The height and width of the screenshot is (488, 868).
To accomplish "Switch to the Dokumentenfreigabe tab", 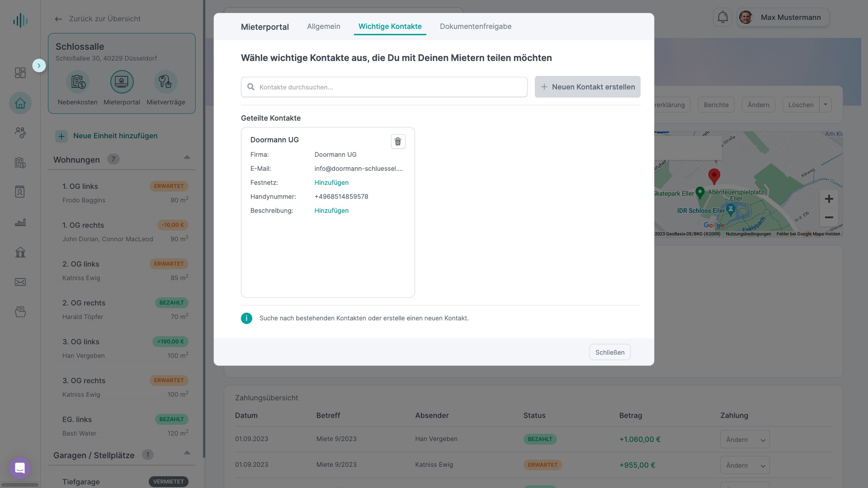I will coord(476,26).
